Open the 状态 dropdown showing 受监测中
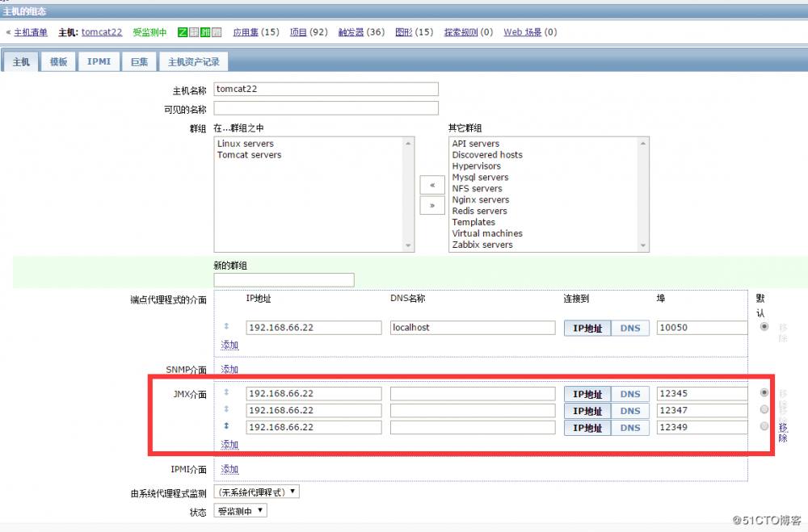Screen dimensions: 808x532 (240, 509)
